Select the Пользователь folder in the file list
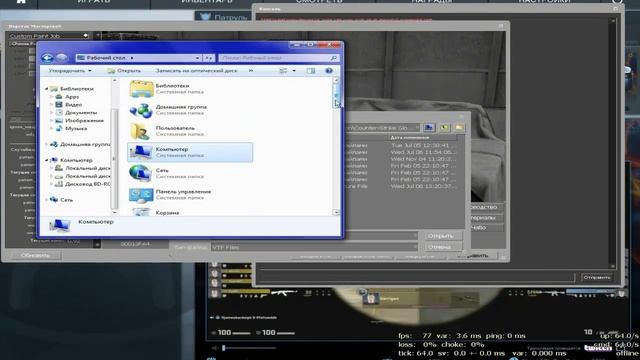The height and width of the screenshot is (360, 640). click(x=190, y=131)
